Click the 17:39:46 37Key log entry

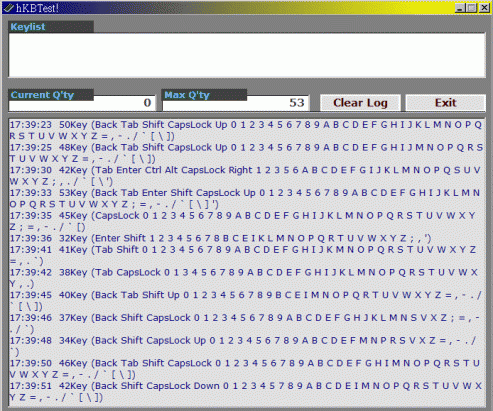245,323
